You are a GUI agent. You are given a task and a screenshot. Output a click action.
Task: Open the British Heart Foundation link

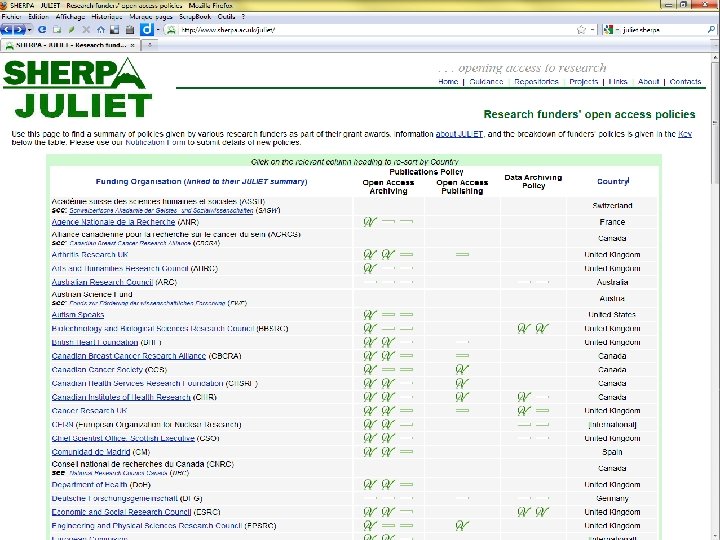(x=95, y=342)
